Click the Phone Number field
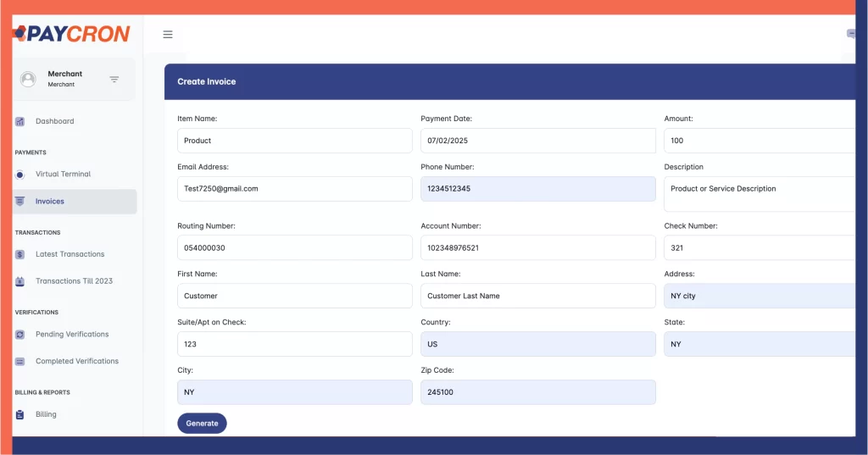Viewport: 868px width, 455px height. [538, 189]
